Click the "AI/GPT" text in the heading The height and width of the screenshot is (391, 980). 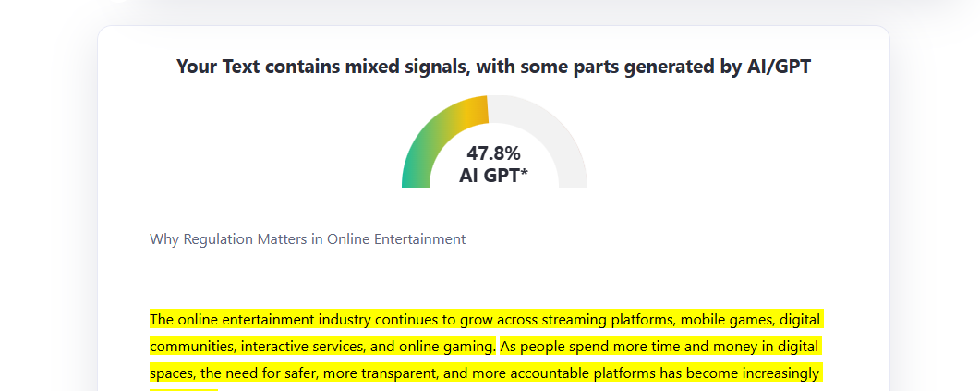click(779, 67)
